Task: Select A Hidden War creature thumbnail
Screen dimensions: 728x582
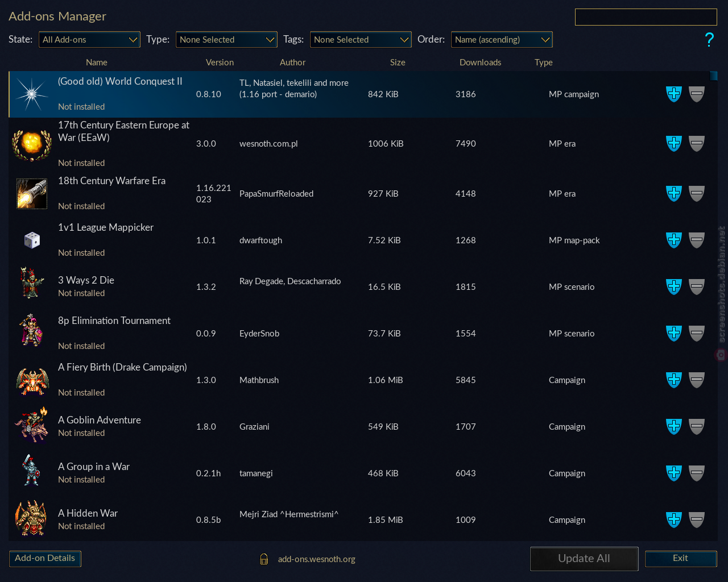Action: point(31,518)
